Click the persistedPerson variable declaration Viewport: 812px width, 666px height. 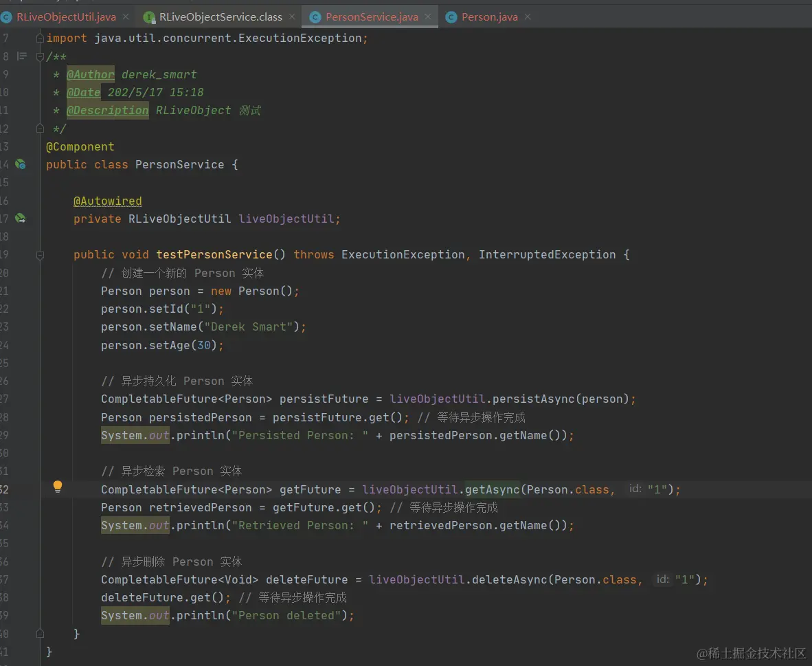click(x=201, y=418)
